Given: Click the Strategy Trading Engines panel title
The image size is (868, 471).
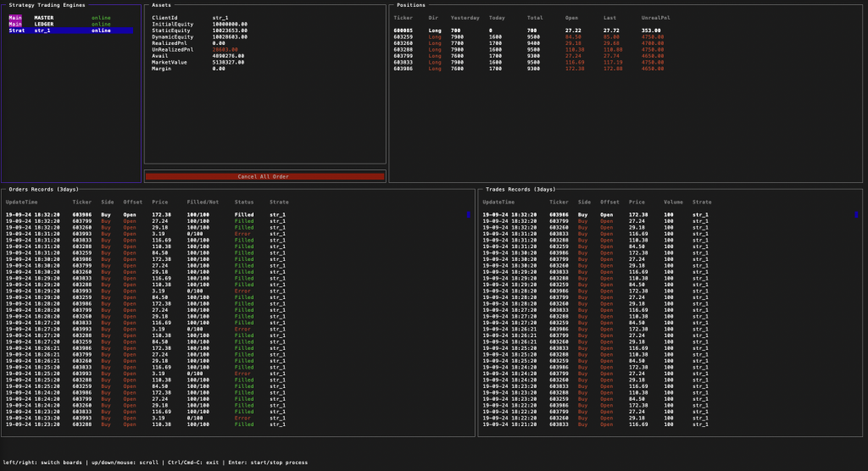Looking at the screenshot, I should (47, 5).
